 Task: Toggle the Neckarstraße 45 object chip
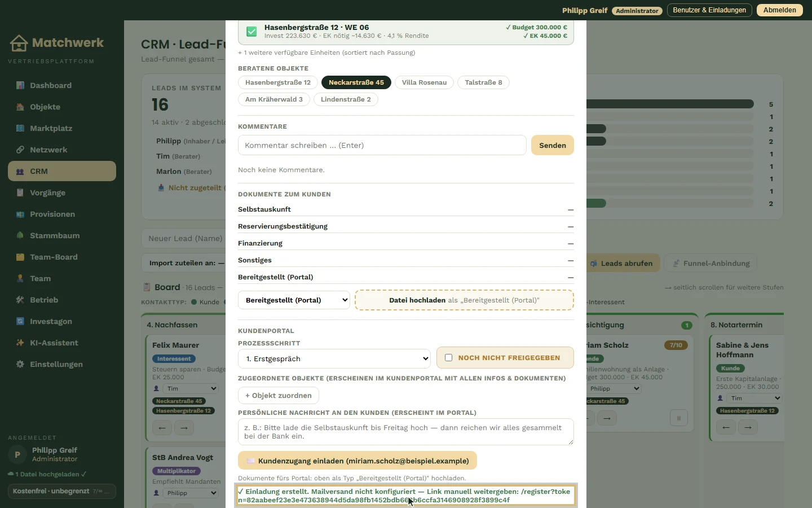(x=356, y=82)
